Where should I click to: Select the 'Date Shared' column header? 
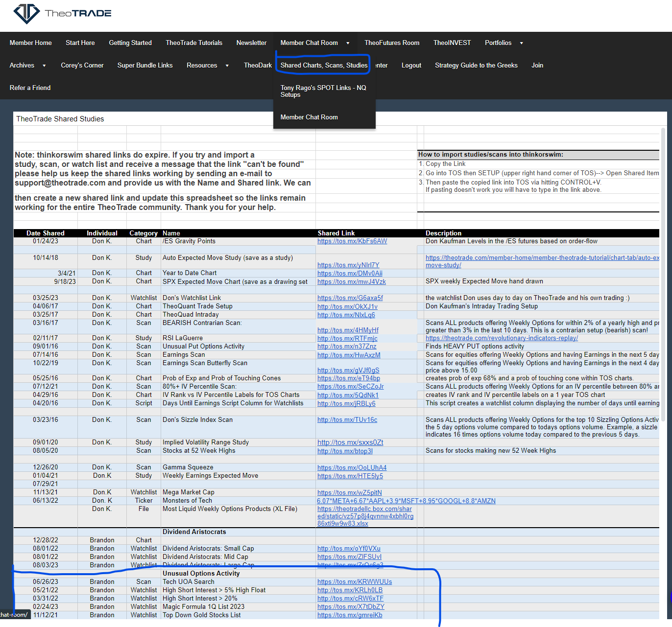tap(46, 233)
